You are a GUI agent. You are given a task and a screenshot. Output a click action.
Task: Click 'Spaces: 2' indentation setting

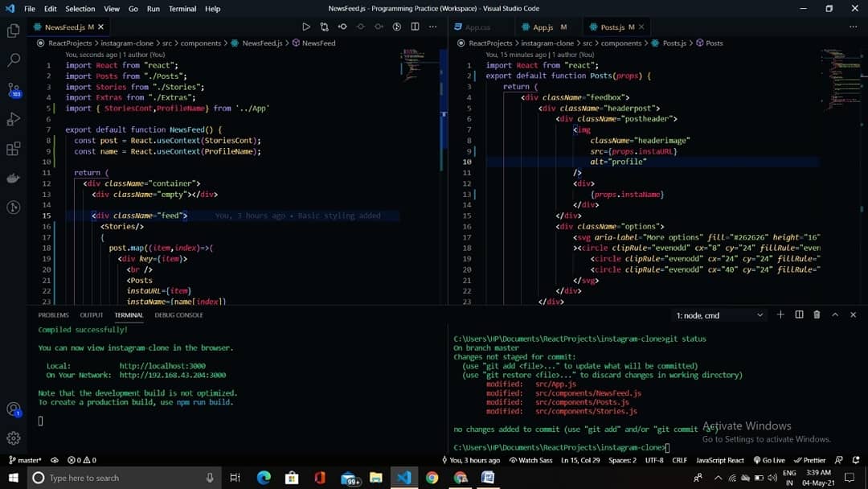[622, 460]
